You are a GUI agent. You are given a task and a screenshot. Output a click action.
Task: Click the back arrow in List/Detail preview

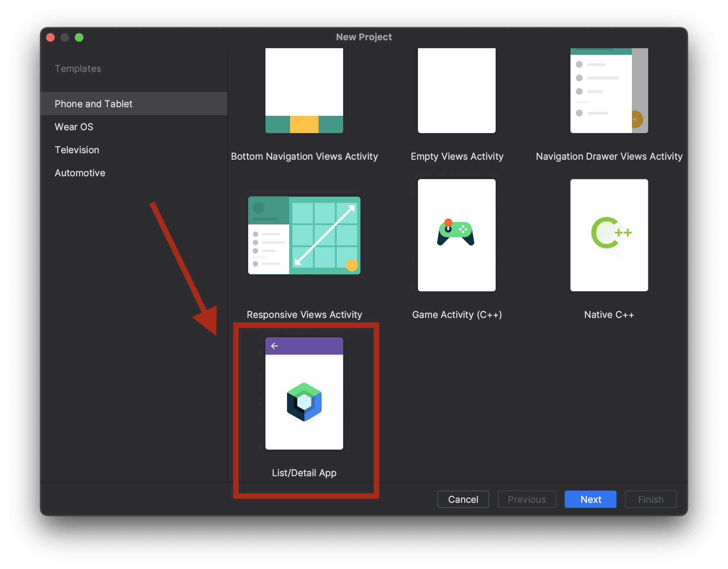coord(274,346)
